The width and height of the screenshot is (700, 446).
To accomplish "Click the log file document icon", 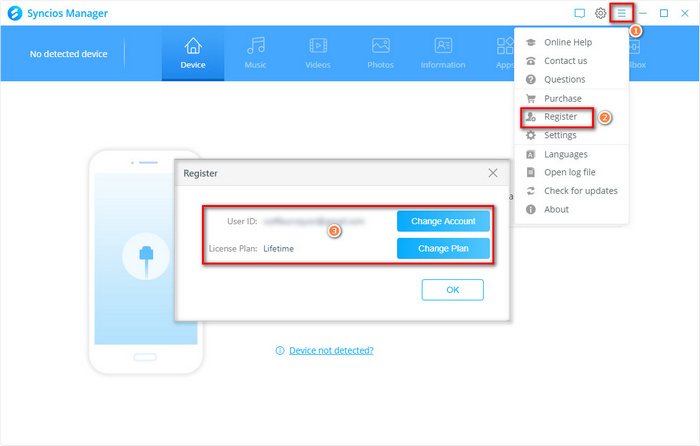I will 530,172.
